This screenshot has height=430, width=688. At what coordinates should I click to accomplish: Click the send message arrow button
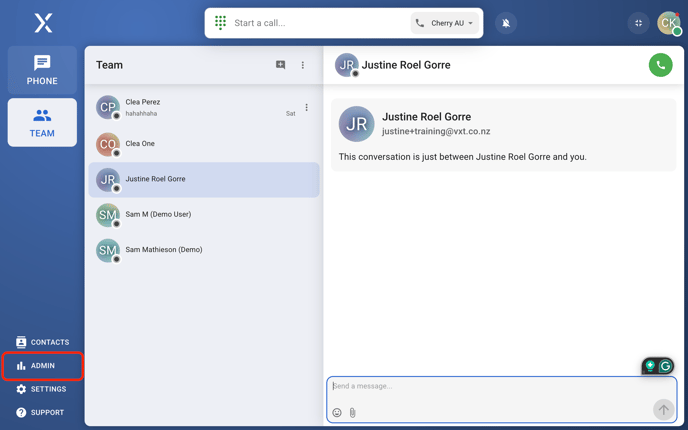(663, 410)
